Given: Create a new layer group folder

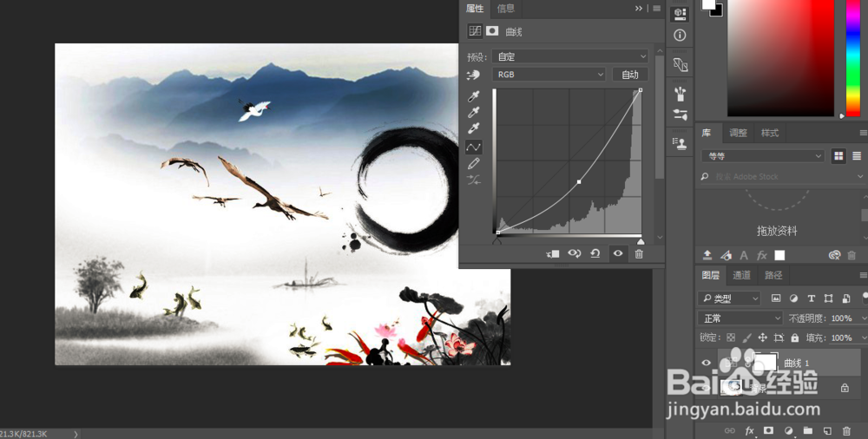Looking at the screenshot, I should point(807,430).
